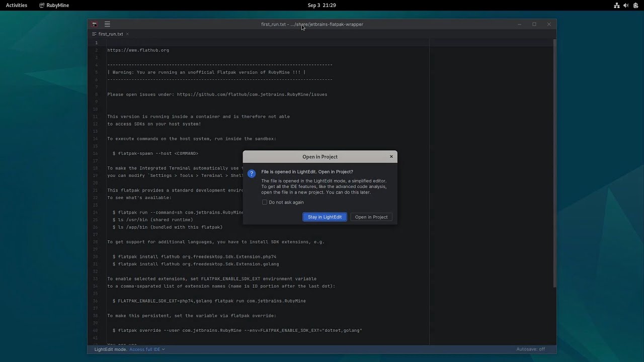Click the RubyMine logo icon in title bar

point(94,24)
